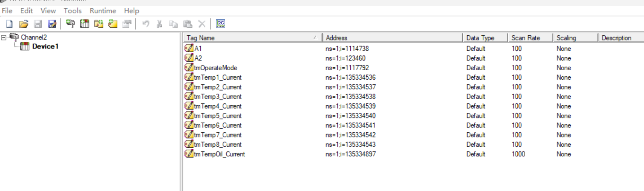Open the Help menu
644x191 pixels.
point(132,11)
